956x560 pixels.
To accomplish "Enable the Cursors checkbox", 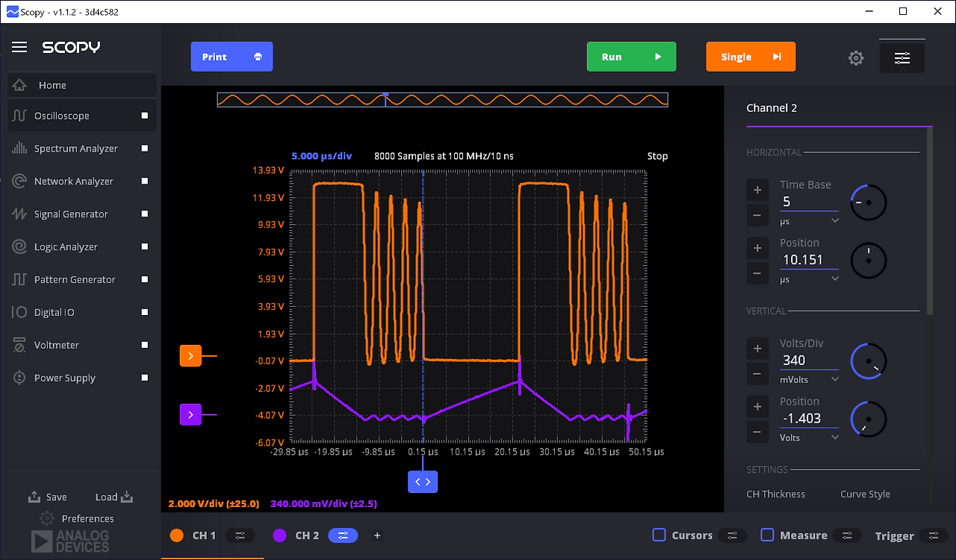I will (659, 535).
